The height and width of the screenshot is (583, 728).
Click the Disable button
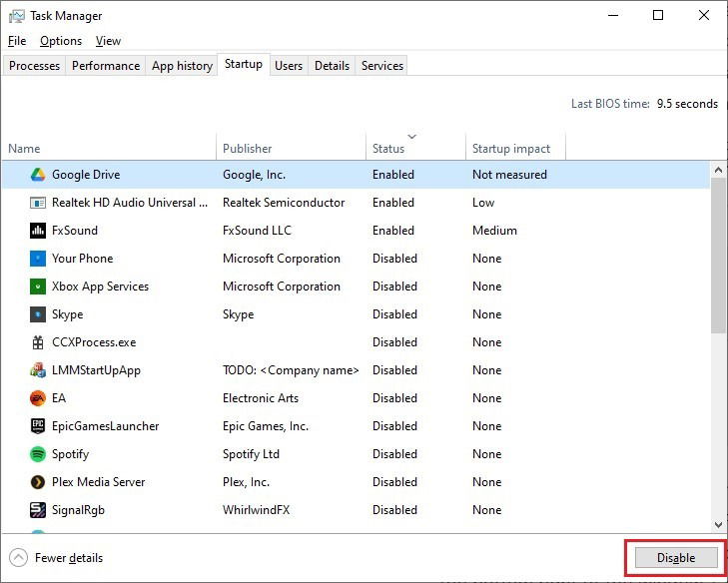point(676,557)
